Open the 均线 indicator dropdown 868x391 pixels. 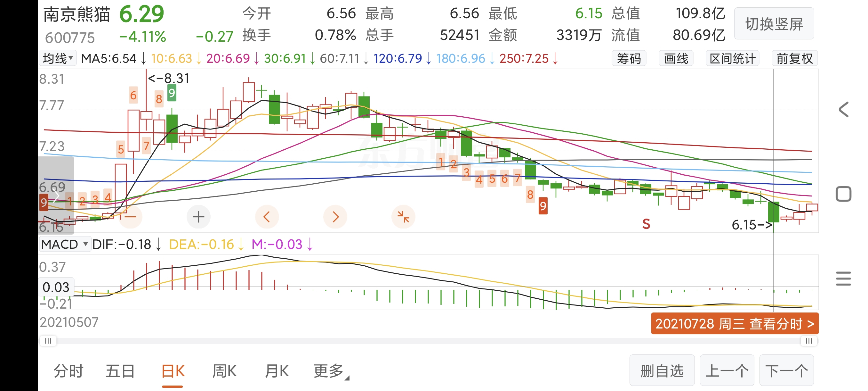coord(58,59)
